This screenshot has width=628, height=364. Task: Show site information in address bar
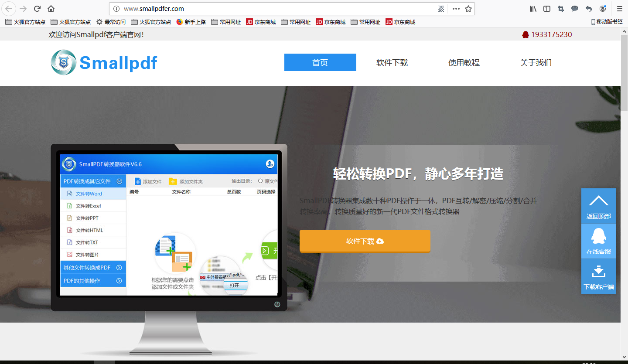tap(116, 9)
